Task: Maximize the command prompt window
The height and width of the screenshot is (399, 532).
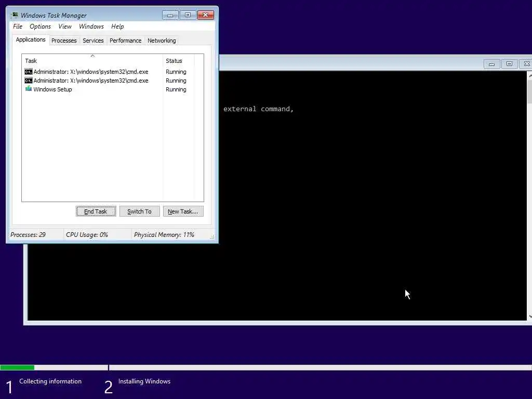Action: 509,64
